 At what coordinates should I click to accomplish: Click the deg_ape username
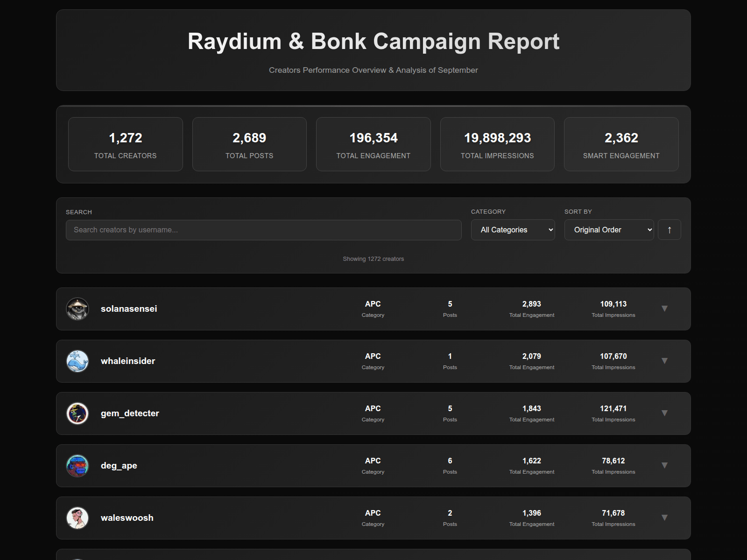point(119,466)
